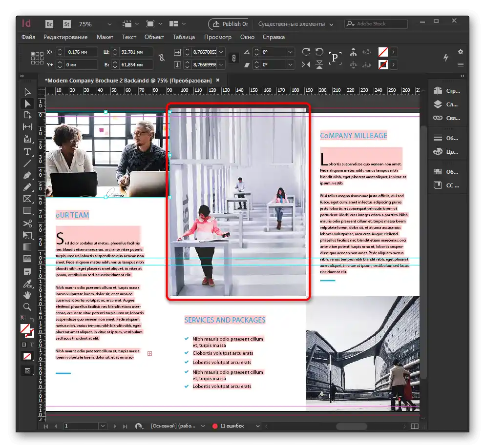The height and width of the screenshot is (448, 485).
Task: Open the zoom level 75% dropdown
Action: pos(109,24)
